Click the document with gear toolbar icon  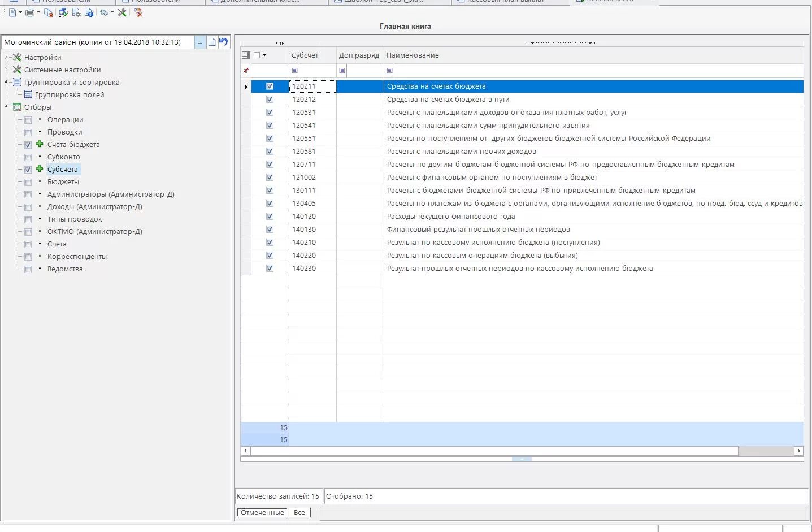coord(76,12)
